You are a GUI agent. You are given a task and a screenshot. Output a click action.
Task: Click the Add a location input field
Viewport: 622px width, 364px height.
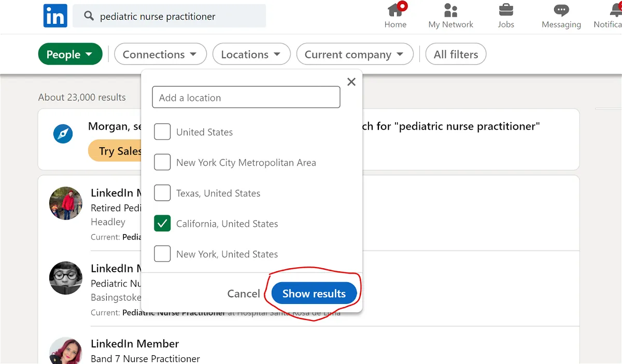pos(246,97)
